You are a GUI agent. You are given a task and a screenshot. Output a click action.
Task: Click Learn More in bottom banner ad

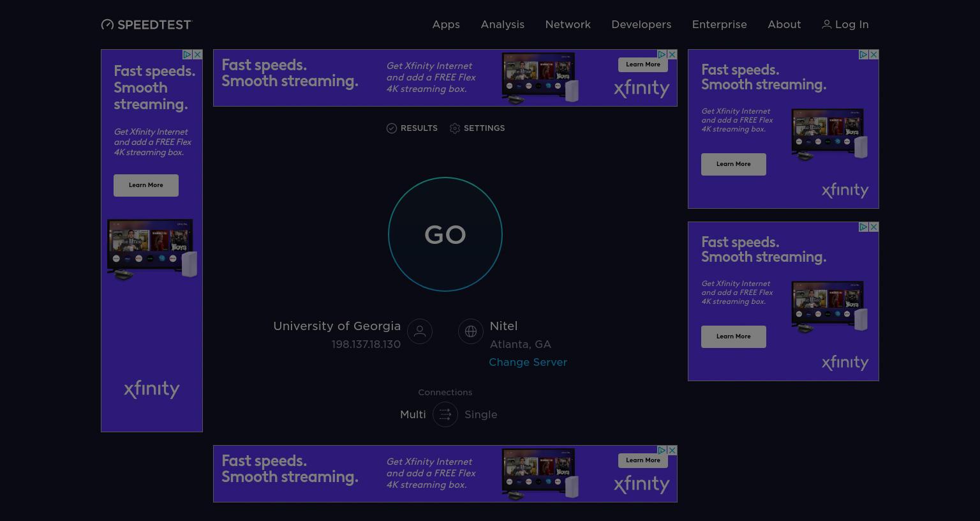click(x=643, y=460)
